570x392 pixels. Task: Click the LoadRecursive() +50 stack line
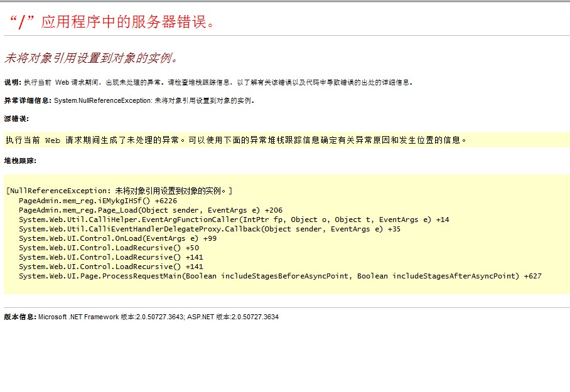(x=109, y=248)
